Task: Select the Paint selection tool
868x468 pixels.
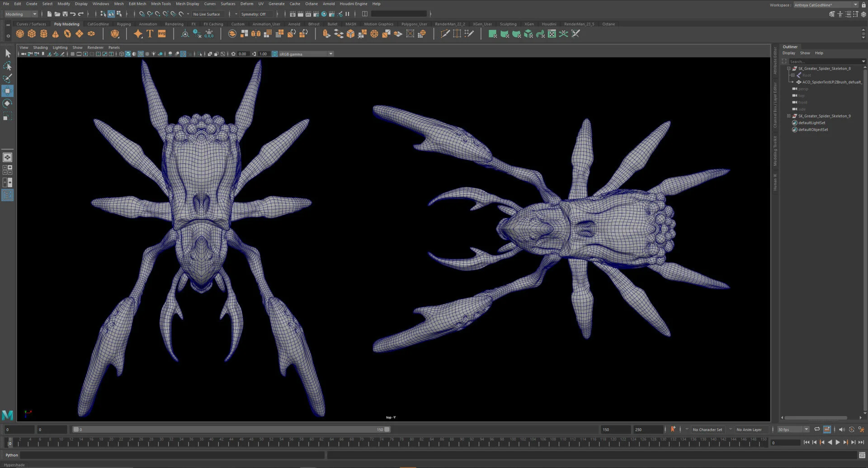Action: click(8, 78)
